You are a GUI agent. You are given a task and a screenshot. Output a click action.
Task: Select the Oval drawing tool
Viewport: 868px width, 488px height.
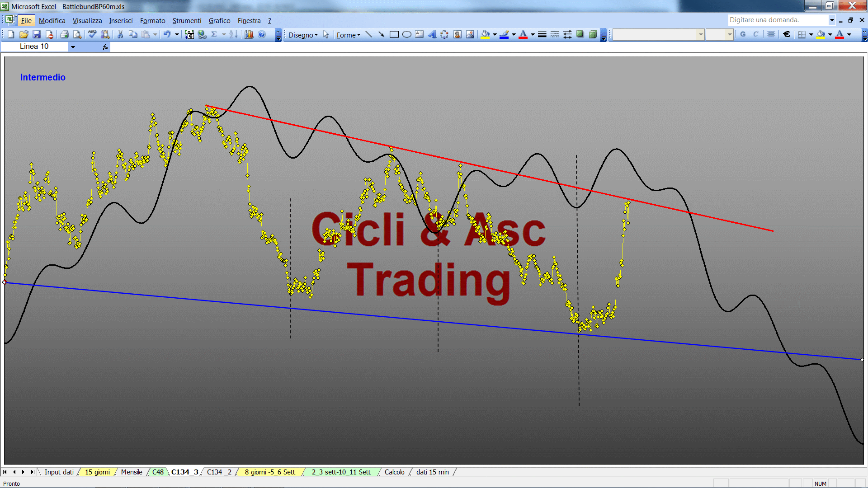click(x=407, y=34)
